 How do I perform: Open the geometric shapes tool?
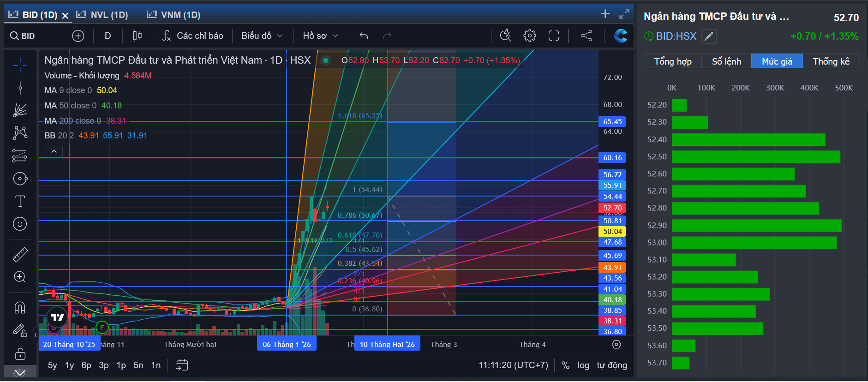coord(20,179)
